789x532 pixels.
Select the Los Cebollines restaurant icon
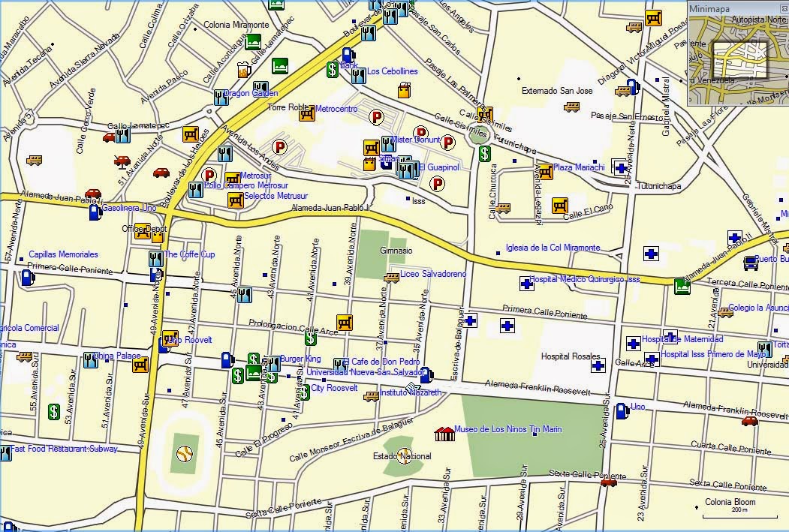point(359,75)
